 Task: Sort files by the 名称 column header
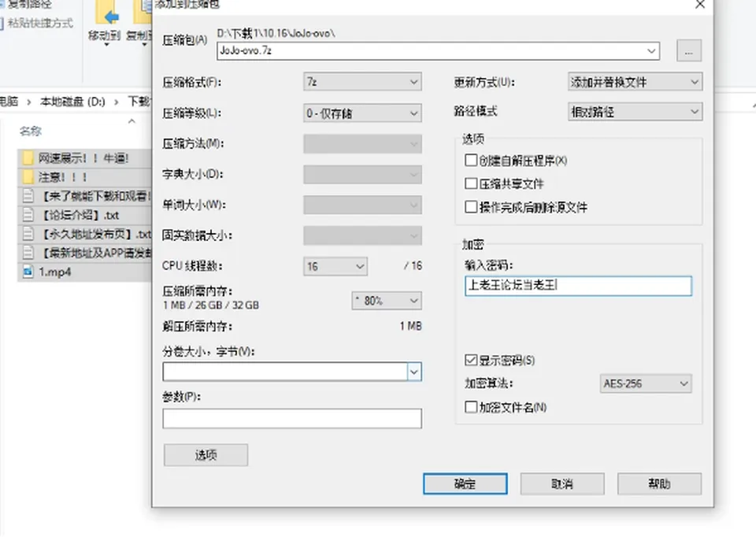[x=31, y=131]
